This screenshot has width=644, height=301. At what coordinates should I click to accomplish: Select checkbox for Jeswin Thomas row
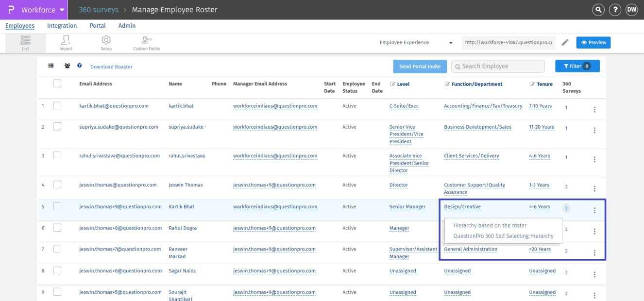[57, 185]
